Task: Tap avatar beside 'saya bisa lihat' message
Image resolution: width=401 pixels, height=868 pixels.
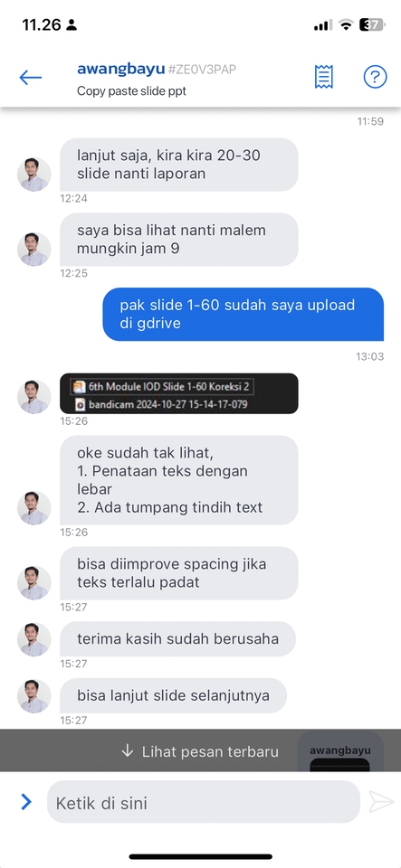Action: (x=34, y=250)
